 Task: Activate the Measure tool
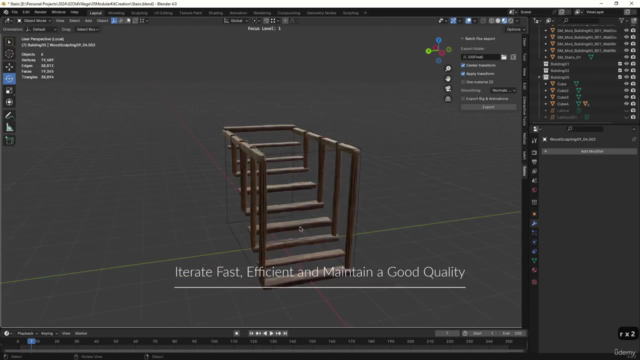9,128
